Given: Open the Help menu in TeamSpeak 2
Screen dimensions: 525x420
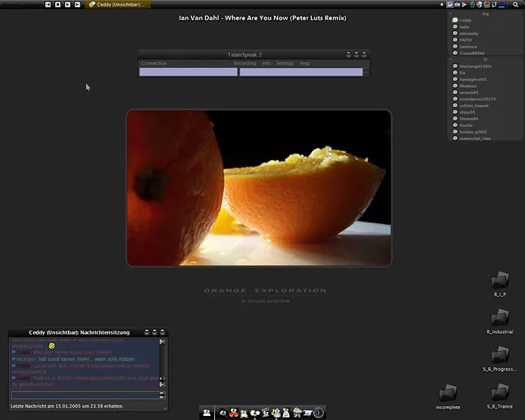Looking at the screenshot, I should (304, 63).
